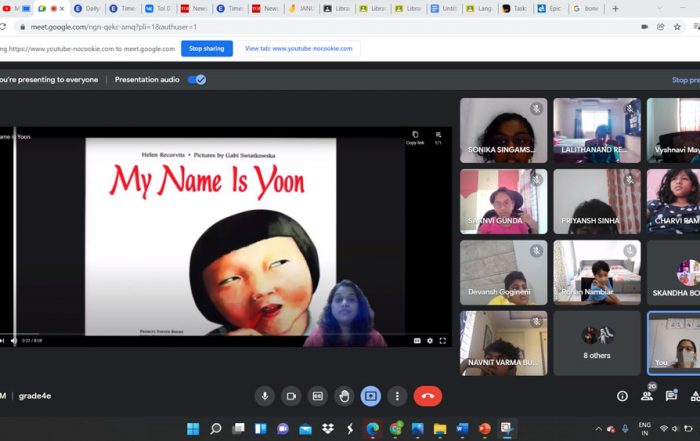Select Devansh Gogineni participant tile
Image resolution: width=700 pixels, height=441 pixels.
pyautogui.click(x=504, y=272)
